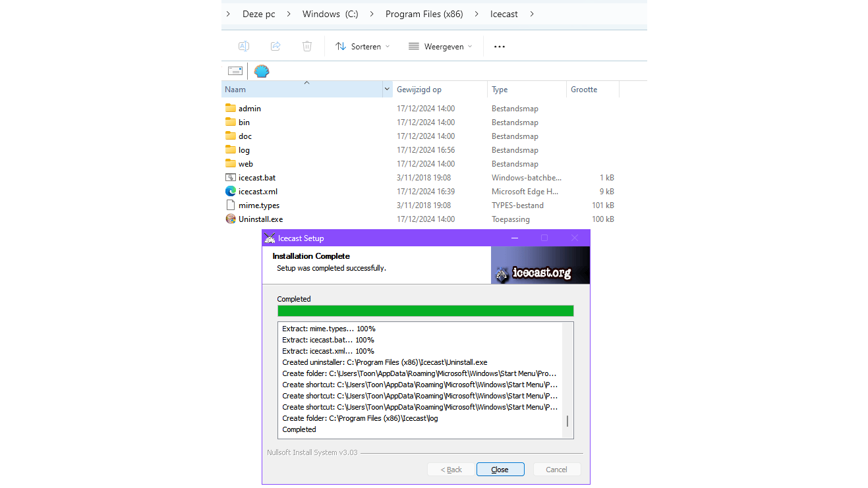Click the icecast.org banner image in Setup
The height and width of the screenshot is (488, 868).
(540, 265)
